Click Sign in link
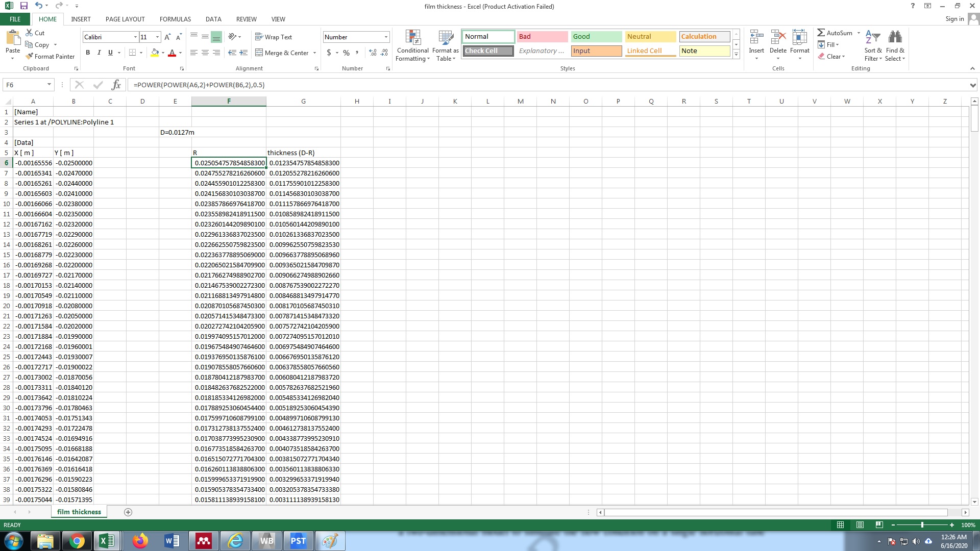Viewport: 980px width, 551px height. point(954,19)
